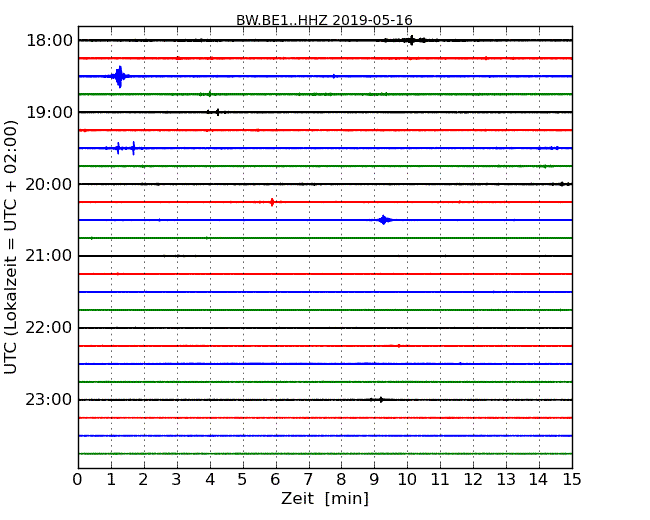Image resolution: width=650 pixels, height=520 pixels.
Task: Click x-axis tick label 1
Action: pos(111,480)
